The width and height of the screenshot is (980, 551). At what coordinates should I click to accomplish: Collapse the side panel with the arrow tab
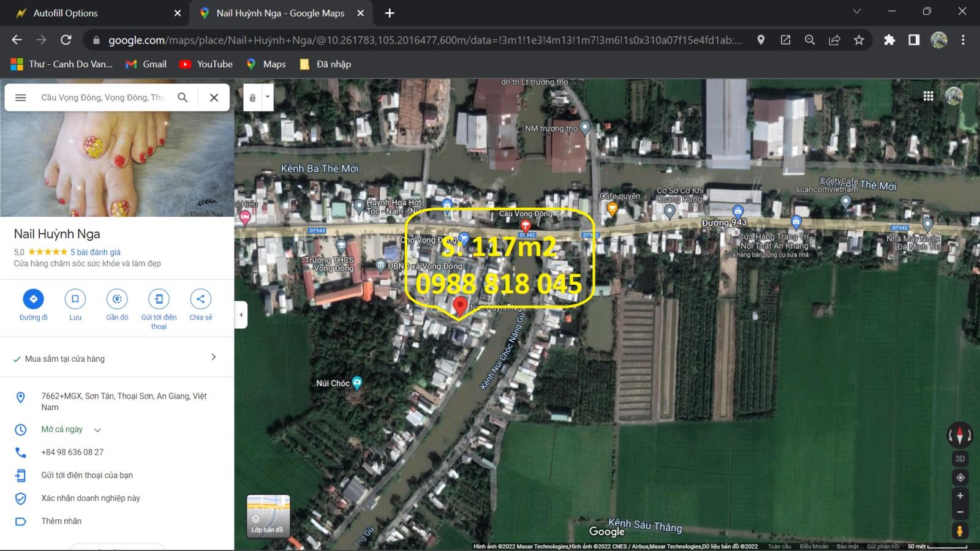[x=241, y=315]
